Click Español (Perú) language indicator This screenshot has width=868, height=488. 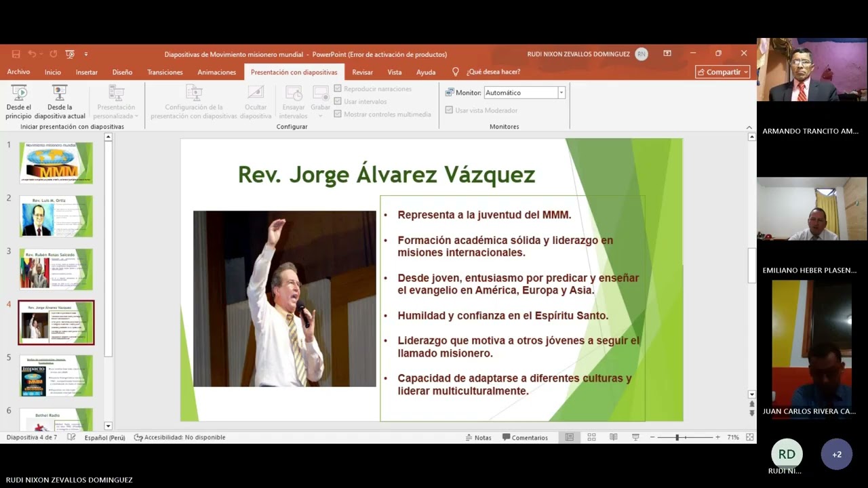point(104,438)
